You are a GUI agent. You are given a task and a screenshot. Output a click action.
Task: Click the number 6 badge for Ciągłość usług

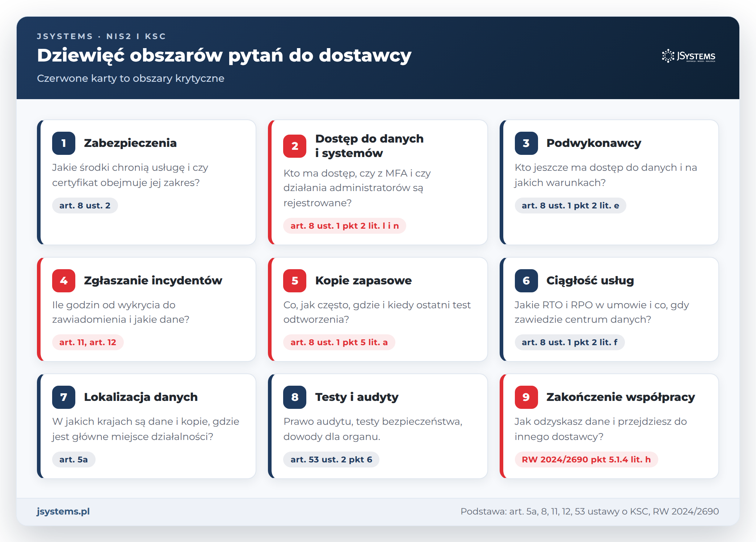[x=526, y=280]
